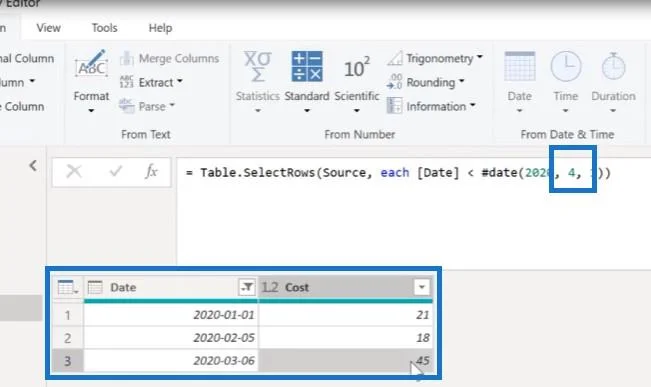Open the Standard arithmetic operations icon
651x387 pixels.
coord(307,66)
